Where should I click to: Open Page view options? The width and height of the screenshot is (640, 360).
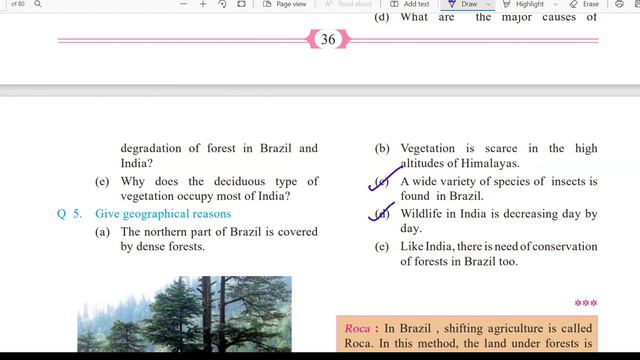(284, 4)
